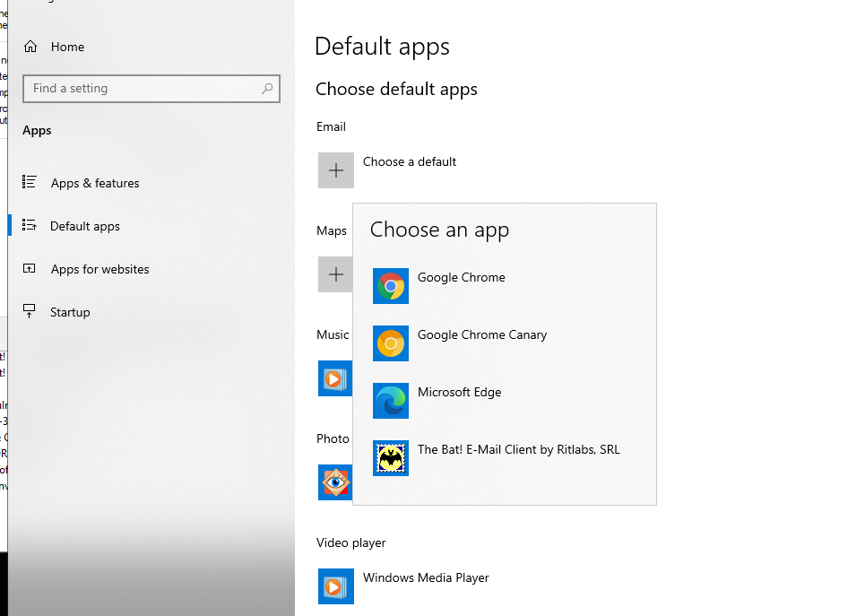Viewport: 865px width, 616px height.
Task: Click the Email plus button
Action: (336, 170)
